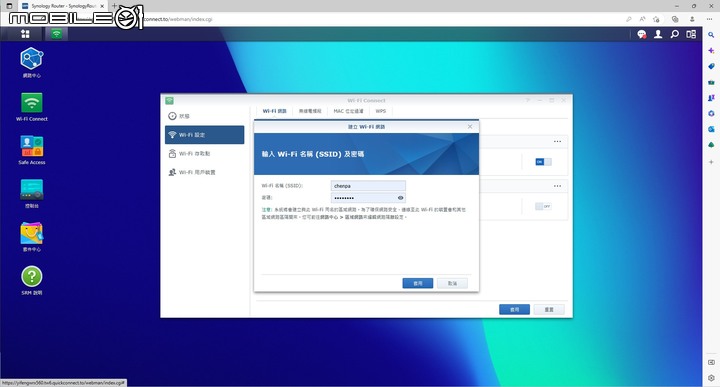This screenshot has height=387, width=720.
Task: Turn on the second Wi-Fi network OFF switch
Action: pos(543,206)
